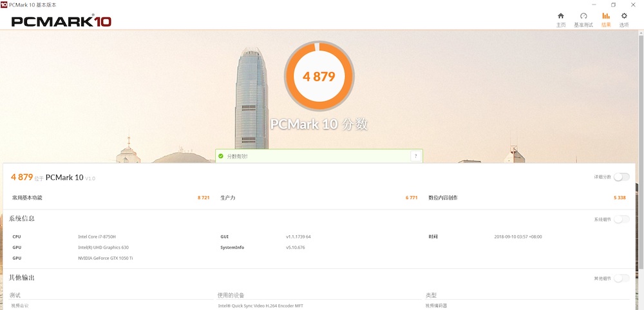Click the Productivity score 6 771
This screenshot has height=310, width=644.
point(411,198)
